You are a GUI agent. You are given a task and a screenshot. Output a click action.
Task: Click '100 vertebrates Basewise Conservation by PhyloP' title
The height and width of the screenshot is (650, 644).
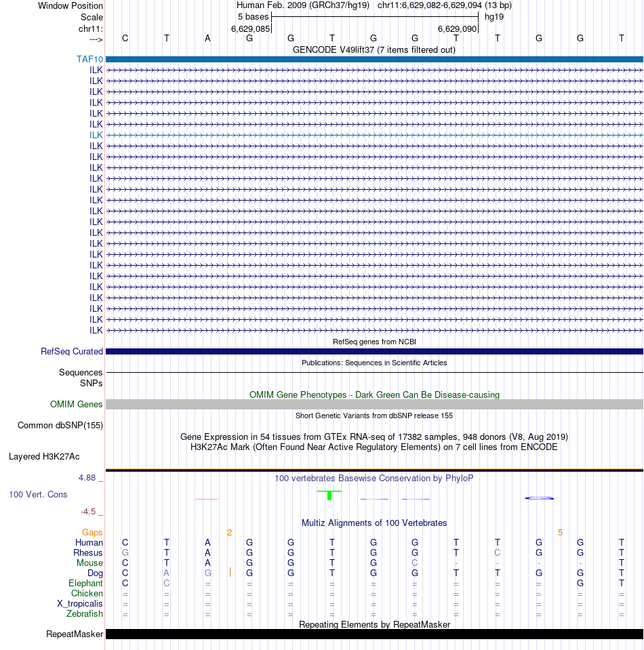[374, 478]
